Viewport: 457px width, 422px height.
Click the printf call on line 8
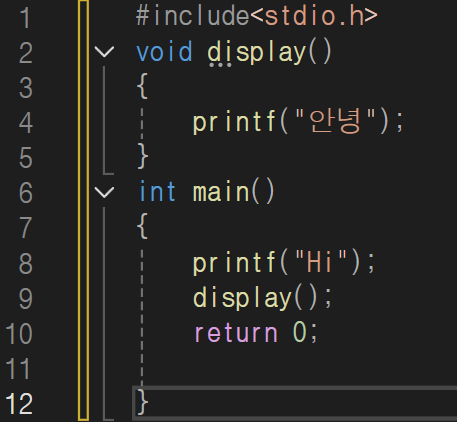(234, 263)
